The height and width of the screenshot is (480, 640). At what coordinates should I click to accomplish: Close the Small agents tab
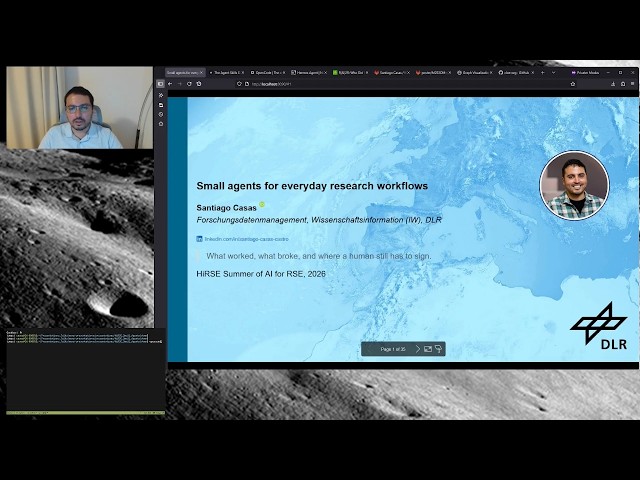(201, 73)
